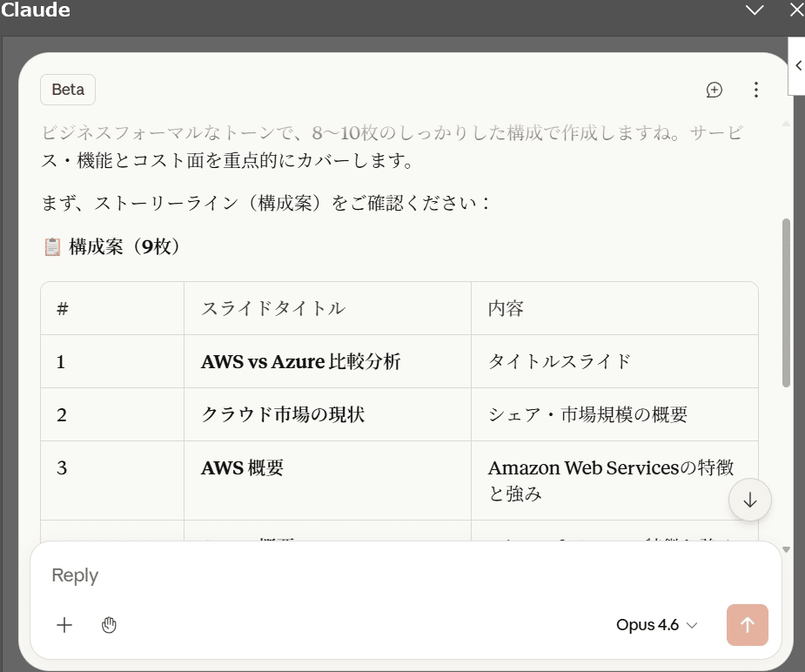Viewport: 805px width, 672px height.
Task: Focus the Reply input field
Action: point(406,575)
